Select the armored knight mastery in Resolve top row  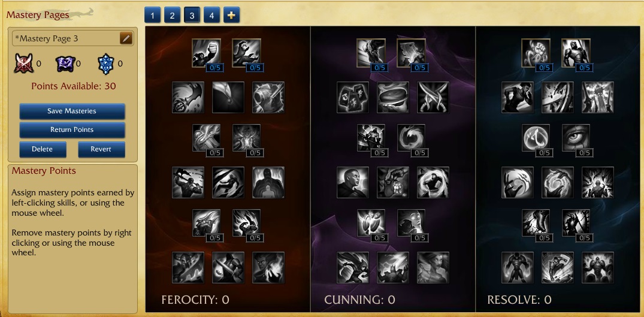click(576, 53)
